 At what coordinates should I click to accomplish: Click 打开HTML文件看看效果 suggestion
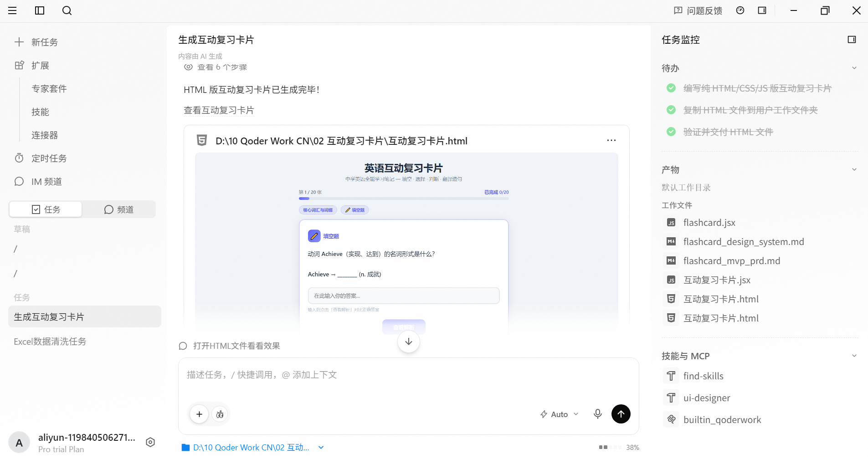pos(230,346)
